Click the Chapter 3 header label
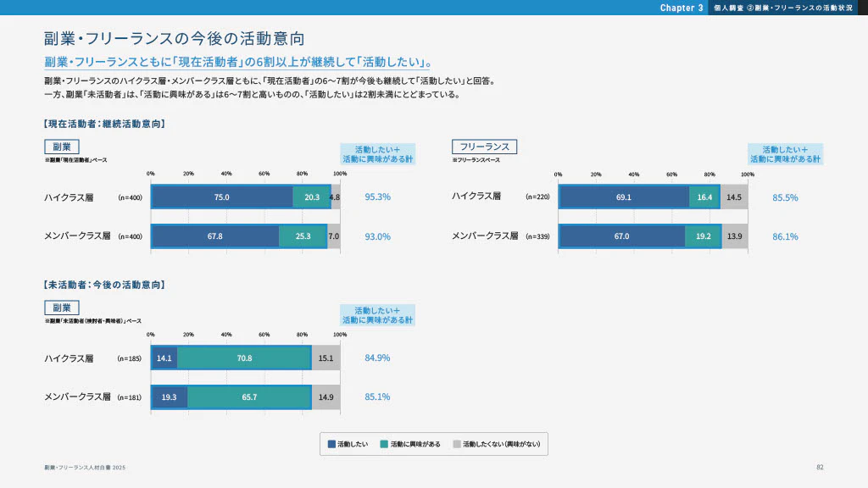The width and height of the screenshot is (868, 488). (681, 8)
